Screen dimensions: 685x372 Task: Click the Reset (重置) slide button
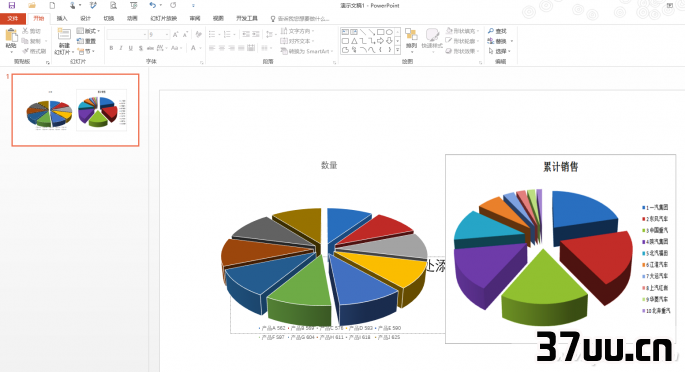click(86, 41)
